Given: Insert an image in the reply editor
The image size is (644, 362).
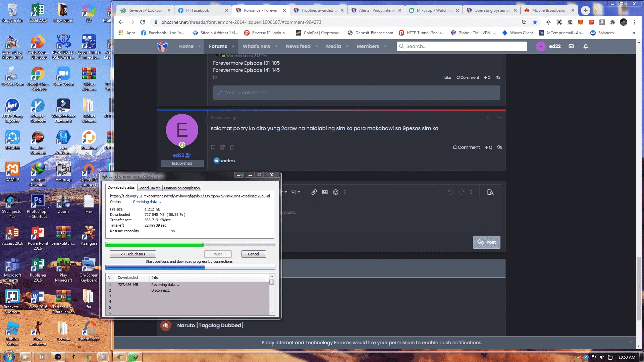Looking at the screenshot, I should click(325, 192).
